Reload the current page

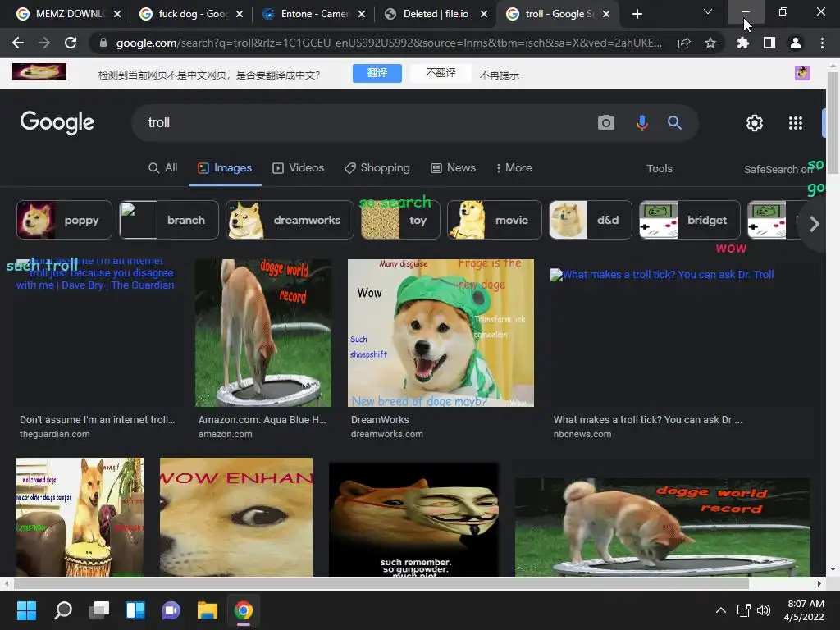(71, 43)
